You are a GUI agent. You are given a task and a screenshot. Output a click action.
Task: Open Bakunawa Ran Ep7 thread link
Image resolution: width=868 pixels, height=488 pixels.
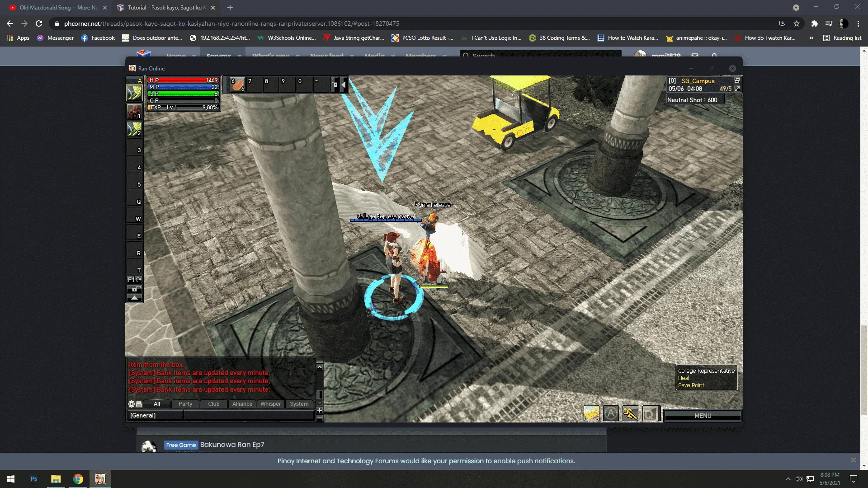[x=232, y=445]
